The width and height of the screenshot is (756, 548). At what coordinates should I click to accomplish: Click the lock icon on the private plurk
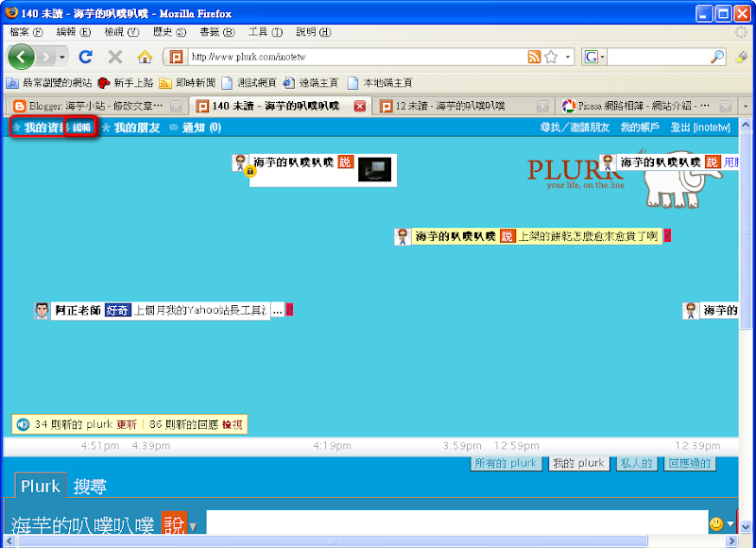pyautogui.click(x=249, y=171)
